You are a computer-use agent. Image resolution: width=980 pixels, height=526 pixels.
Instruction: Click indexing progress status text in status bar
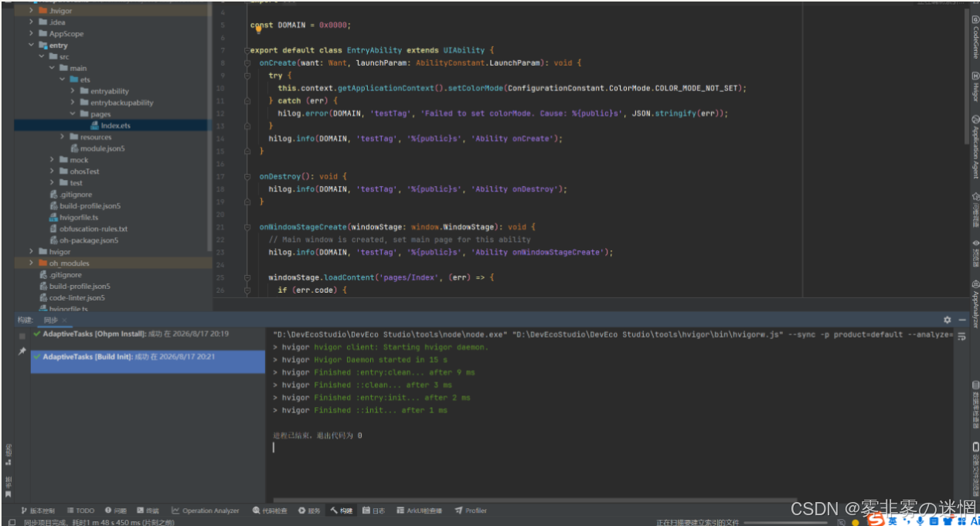point(698,522)
